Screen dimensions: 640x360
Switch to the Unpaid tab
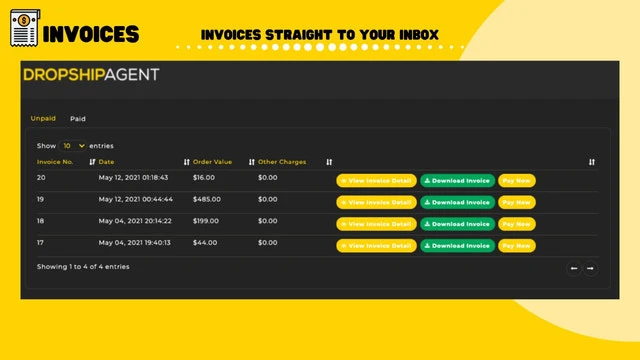pyautogui.click(x=43, y=118)
